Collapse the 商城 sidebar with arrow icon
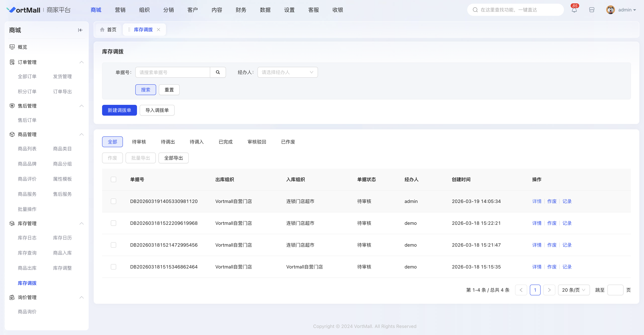644x335 pixels. 80,30
